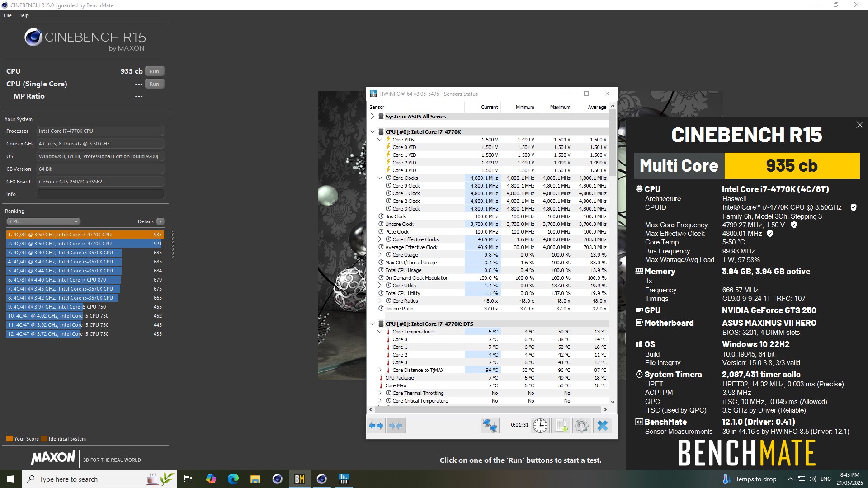Start sensor logging with sheet-plus icon
Image resolution: width=868 pixels, height=488 pixels.
(561, 426)
